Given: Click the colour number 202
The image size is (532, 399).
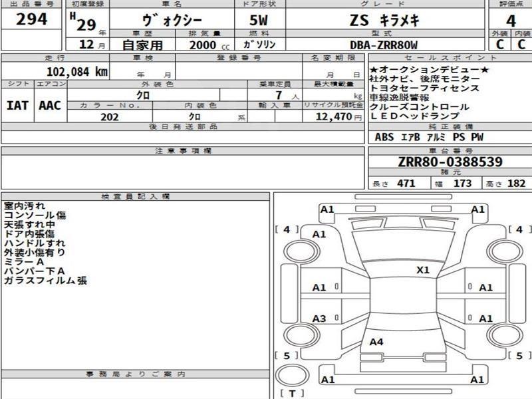Looking at the screenshot, I should coord(110,117).
